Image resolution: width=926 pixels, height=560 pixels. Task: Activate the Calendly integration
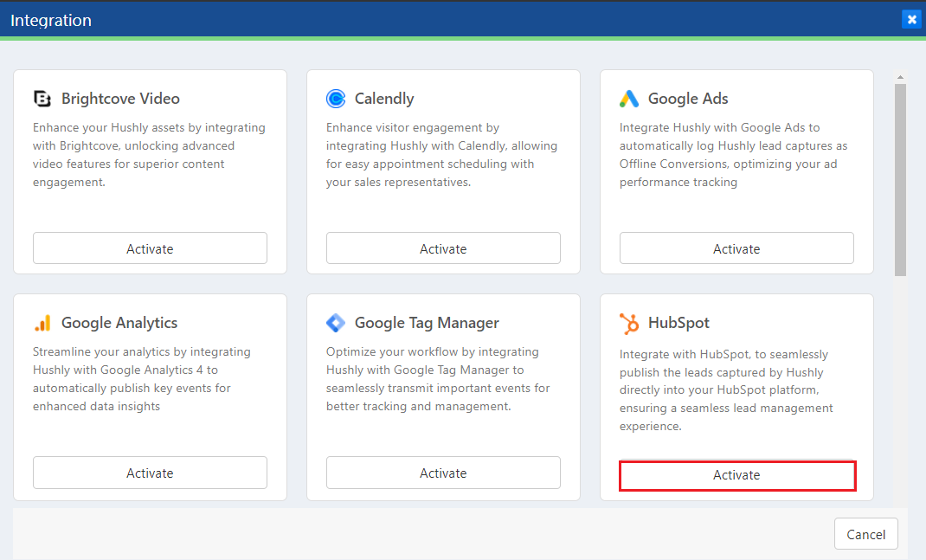point(443,248)
